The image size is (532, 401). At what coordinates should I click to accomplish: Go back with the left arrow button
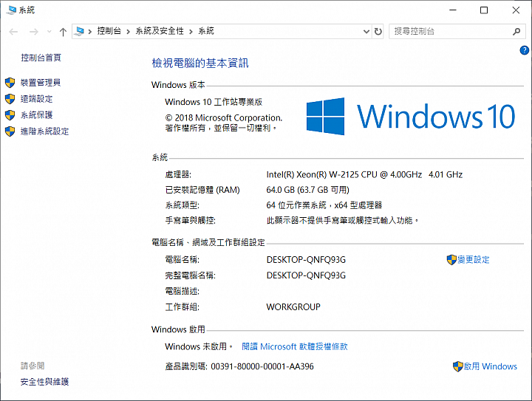(13, 32)
